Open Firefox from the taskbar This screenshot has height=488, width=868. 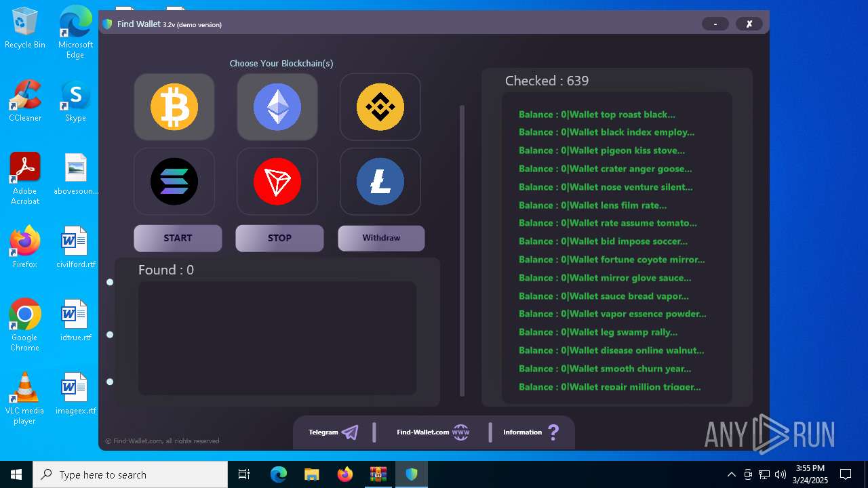point(345,474)
